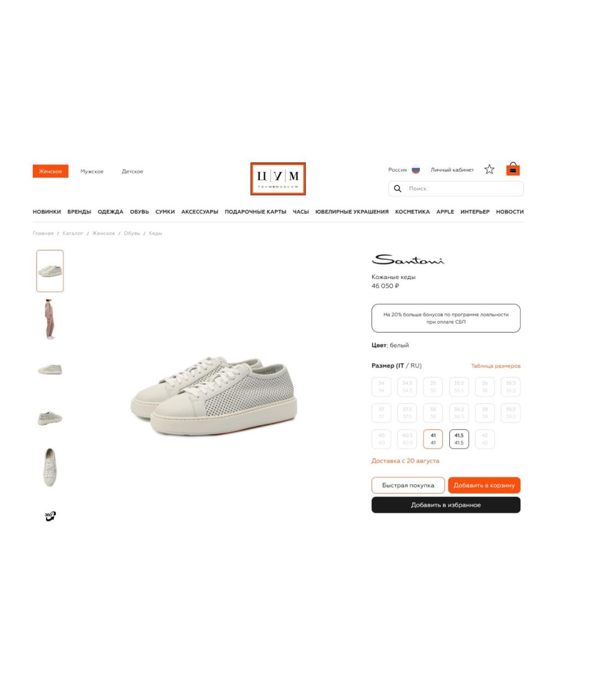Open the БРЕНДЫ menu
The height and width of the screenshot is (700, 591).
click(x=79, y=212)
